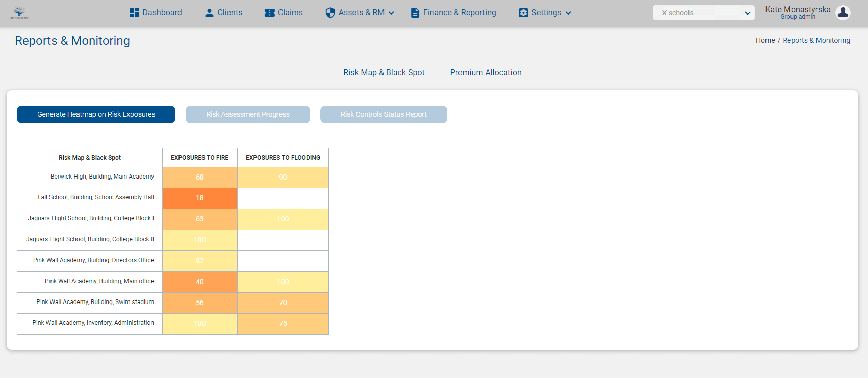Open the user profile avatar icon
868x378 pixels.
(x=843, y=13)
